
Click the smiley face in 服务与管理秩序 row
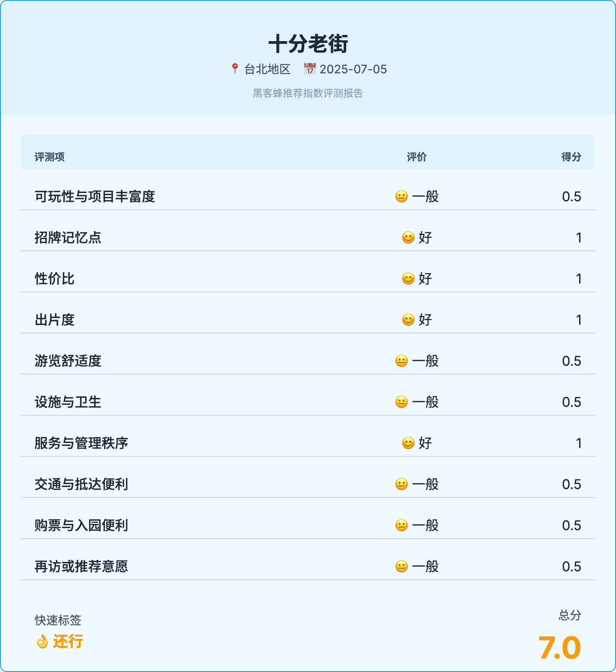[x=408, y=443]
